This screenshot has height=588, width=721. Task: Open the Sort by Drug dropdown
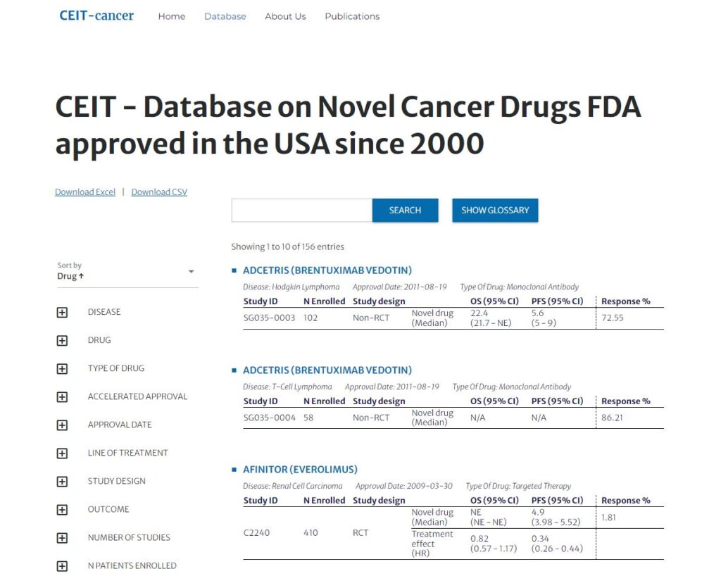pos(127,272)
